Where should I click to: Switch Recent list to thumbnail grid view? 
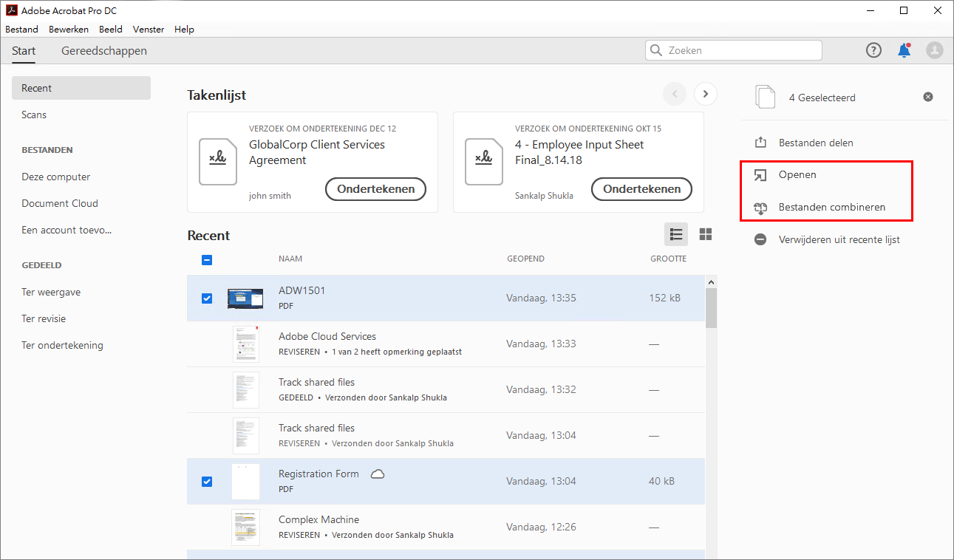pos(706,234)
